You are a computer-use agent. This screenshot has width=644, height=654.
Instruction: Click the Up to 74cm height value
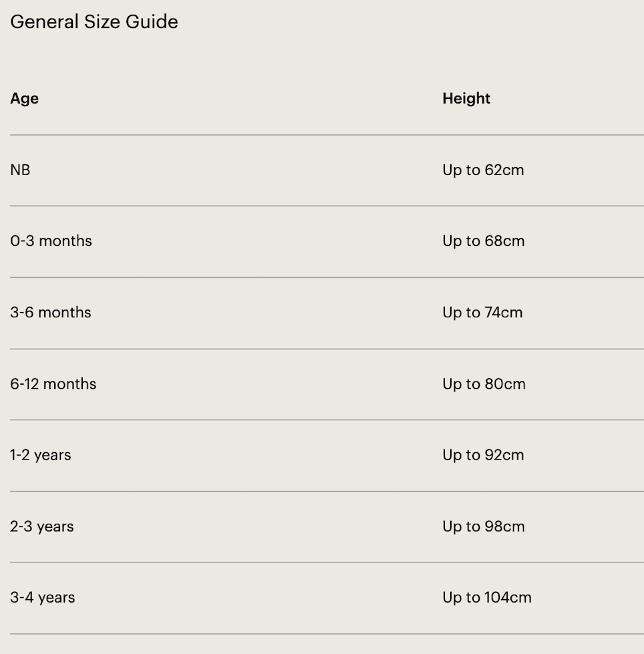(482, 313)
